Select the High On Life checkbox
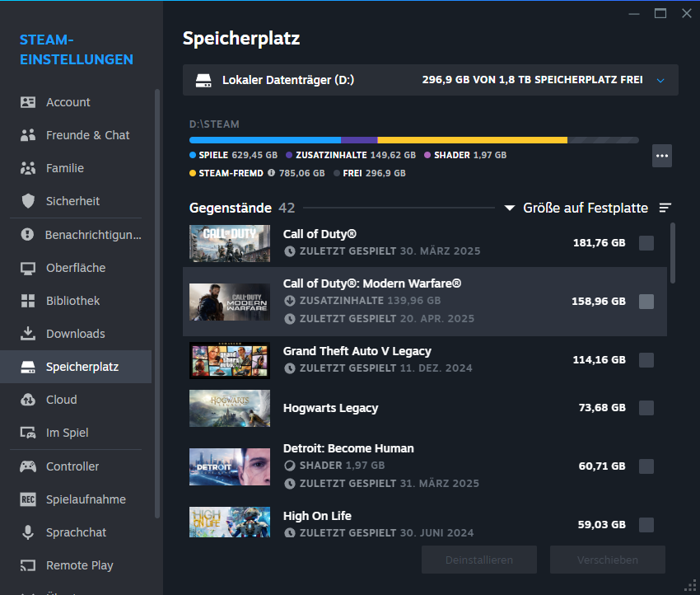This screenshot has height=595, width=700. click(x=646, y=525)
